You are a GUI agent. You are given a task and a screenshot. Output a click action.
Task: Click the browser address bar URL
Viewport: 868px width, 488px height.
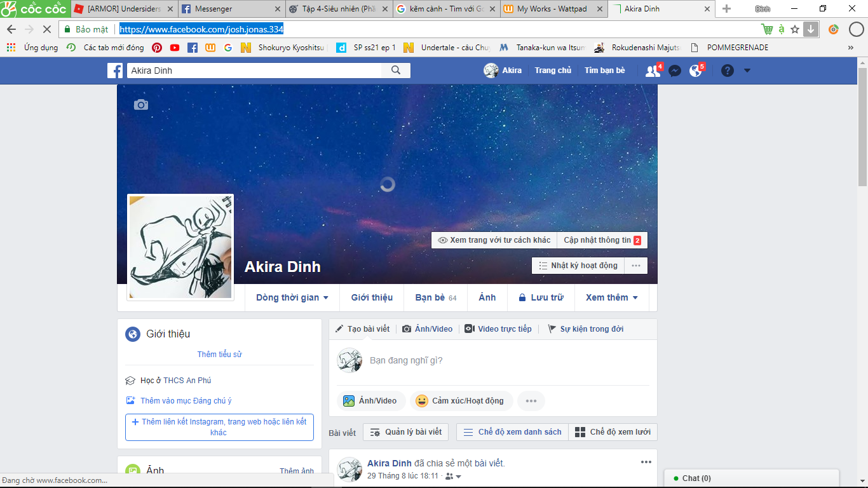point(201,29)
